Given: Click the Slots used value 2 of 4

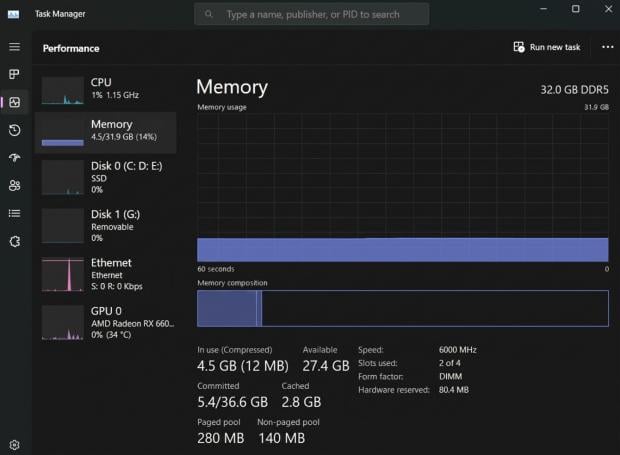Looking at the screenshot, I should click(450, 363).
